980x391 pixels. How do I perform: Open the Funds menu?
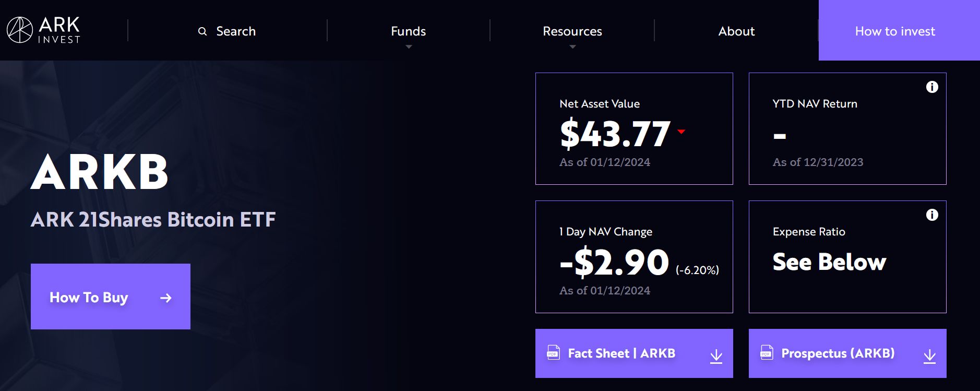point(408,31)
